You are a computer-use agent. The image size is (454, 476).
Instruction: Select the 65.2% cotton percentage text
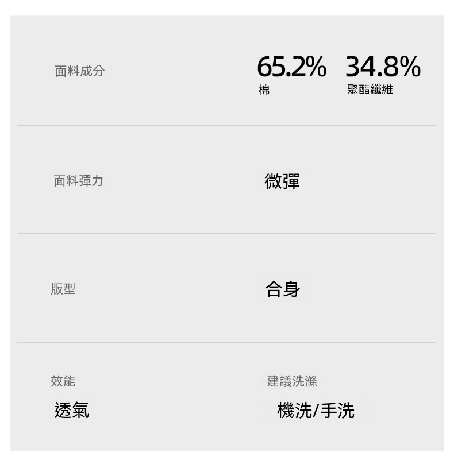coord(292,67)
